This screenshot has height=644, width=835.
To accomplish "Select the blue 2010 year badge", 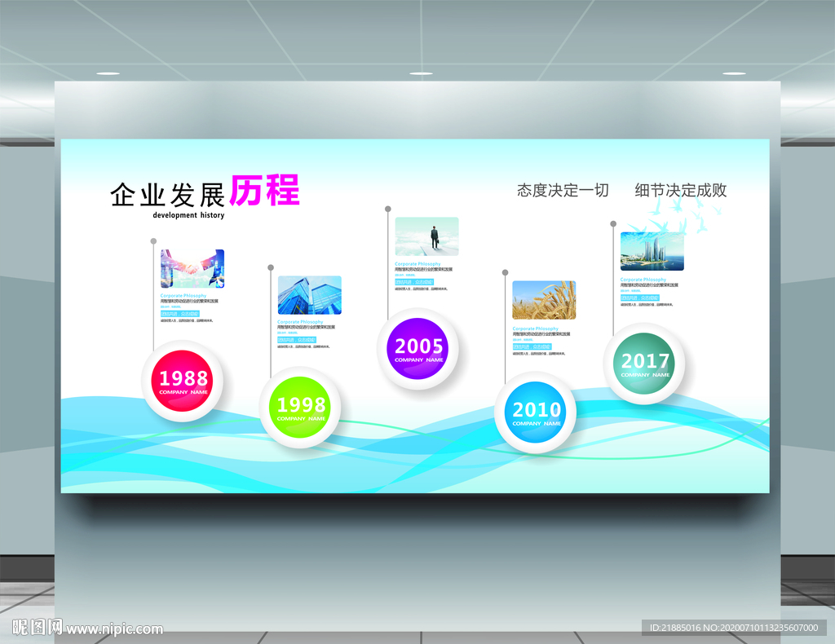I will click(x=535, y=412).
